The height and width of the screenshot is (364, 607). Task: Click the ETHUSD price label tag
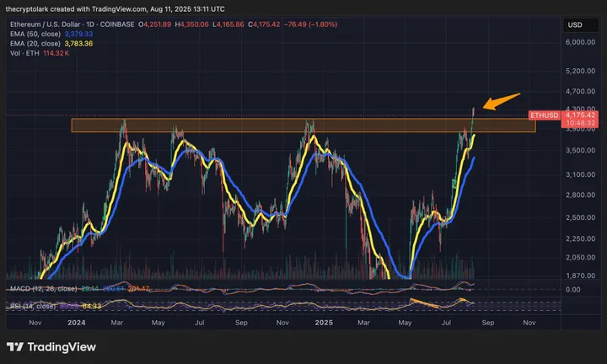click(544, 114)
